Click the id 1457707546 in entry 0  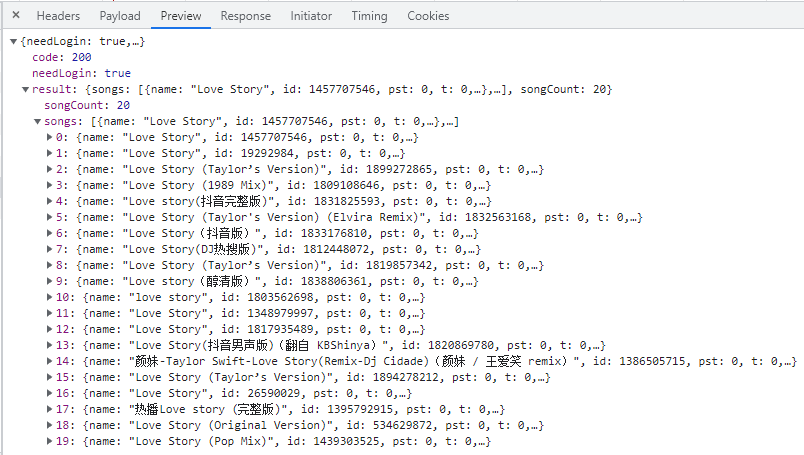(274, 137)
